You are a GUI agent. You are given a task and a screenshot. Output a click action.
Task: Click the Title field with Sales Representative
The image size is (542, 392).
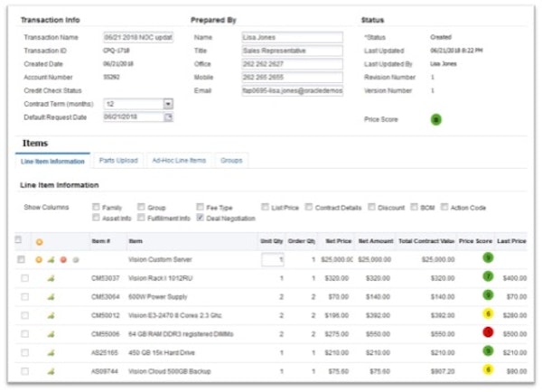point(293,51)
